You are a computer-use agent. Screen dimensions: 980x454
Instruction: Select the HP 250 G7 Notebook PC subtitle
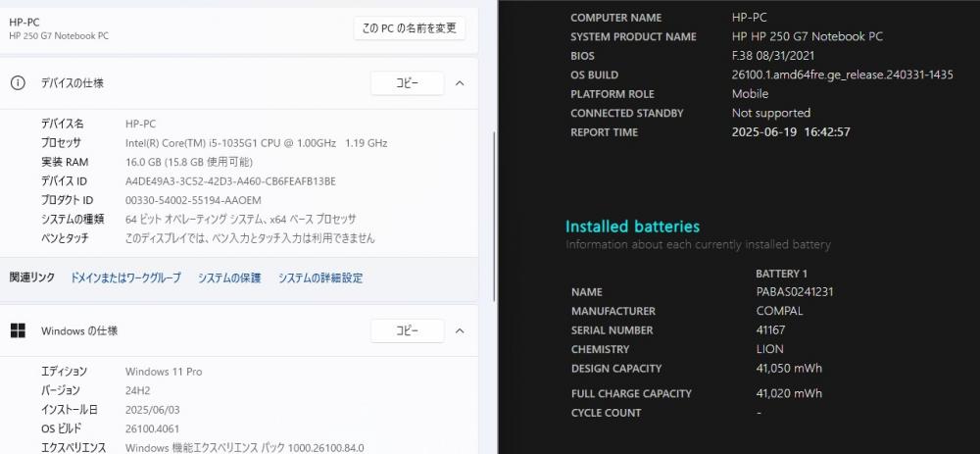[x=59, y=35]
